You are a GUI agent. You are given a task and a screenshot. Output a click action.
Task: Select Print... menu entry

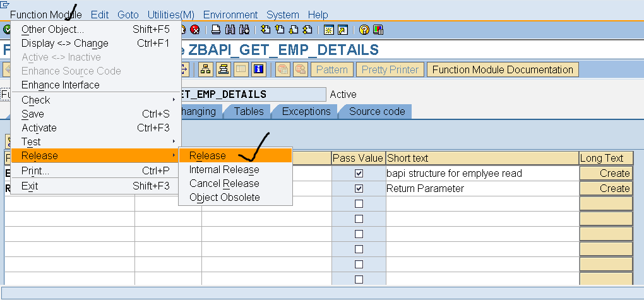click(x=95, y=171)
